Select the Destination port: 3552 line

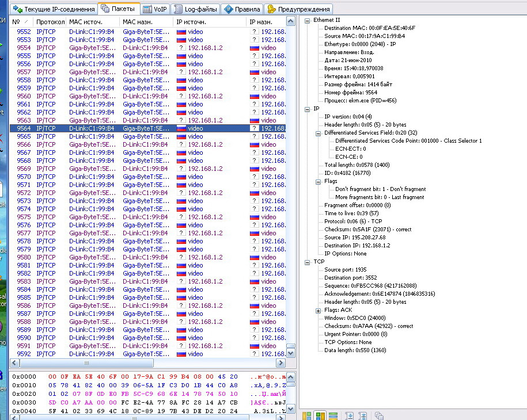point(351,278)
